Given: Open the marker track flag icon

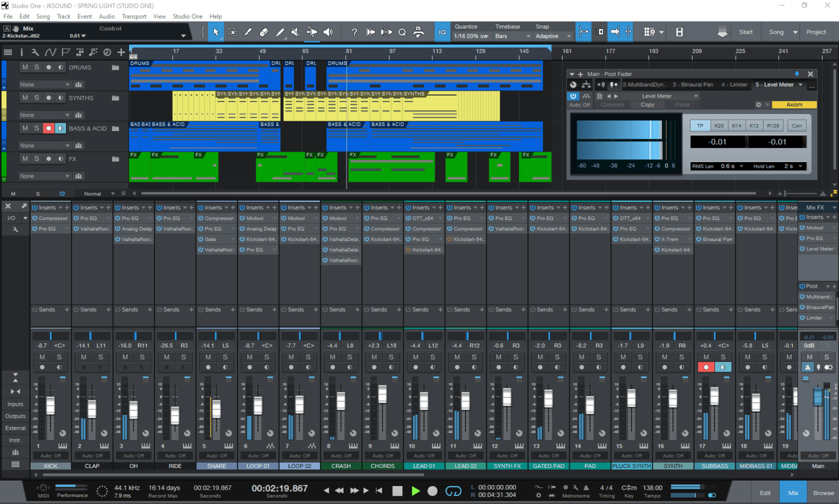Looking at the screenshot, I should pyautogui.click(x=66, y=52).
